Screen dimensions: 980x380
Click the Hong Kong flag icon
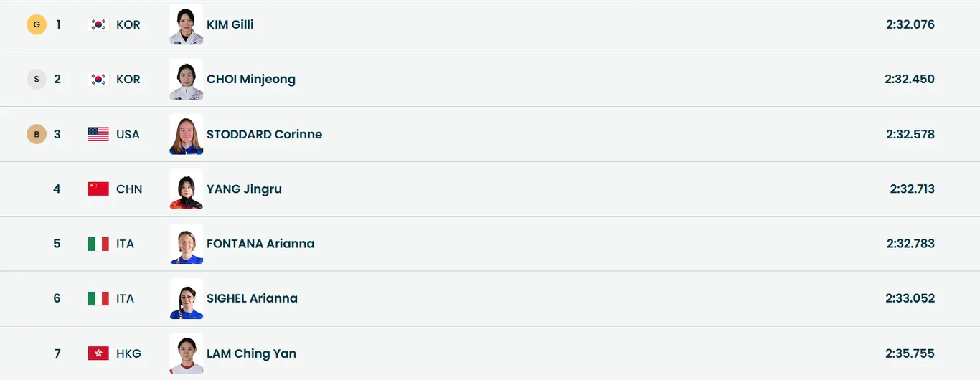click(x=98, y=353)
